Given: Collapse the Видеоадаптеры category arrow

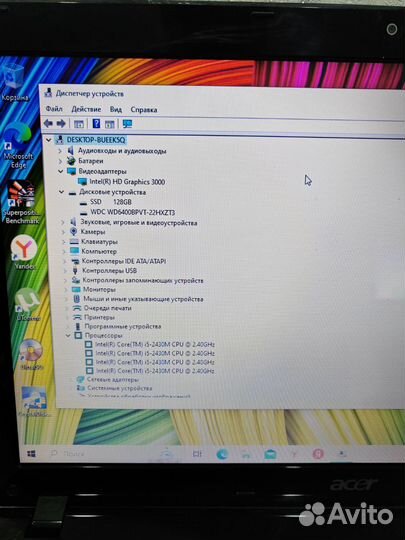Looking at the screenshot, I should point(61,171).
